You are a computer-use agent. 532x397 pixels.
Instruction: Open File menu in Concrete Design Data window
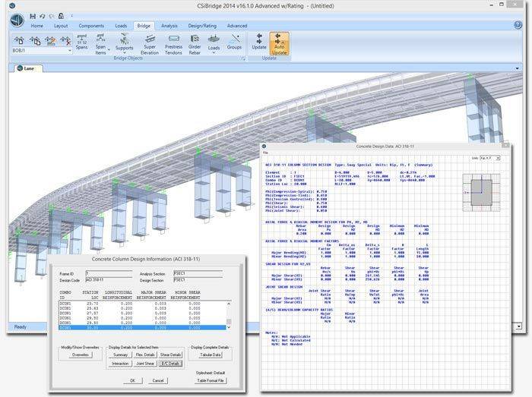[266, 153]
